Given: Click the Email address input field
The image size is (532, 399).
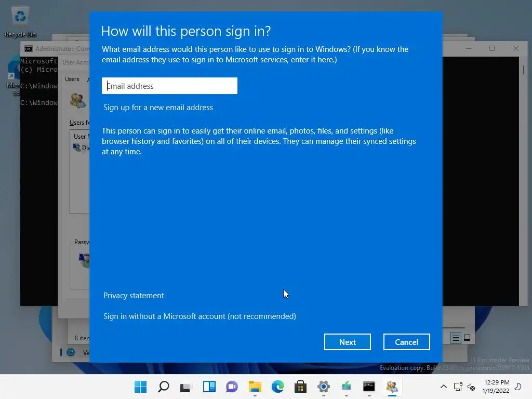Looking at the screenshot, I should 169,86.
